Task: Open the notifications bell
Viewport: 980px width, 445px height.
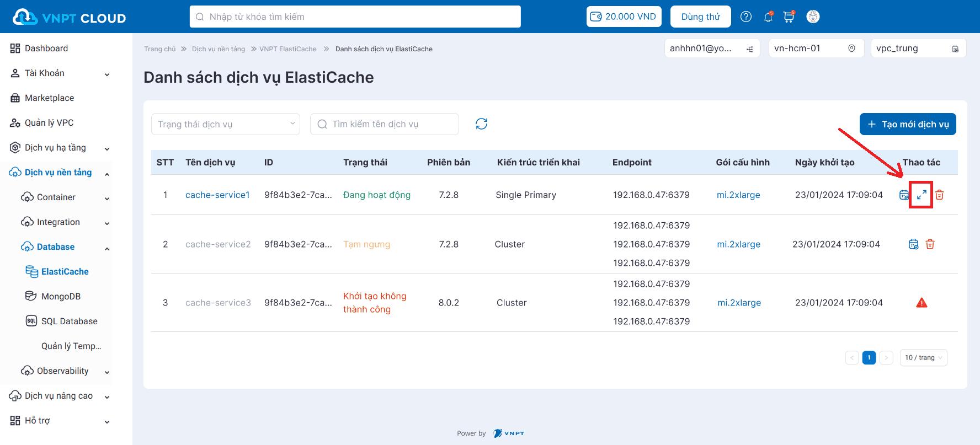Action: (768, 17)
